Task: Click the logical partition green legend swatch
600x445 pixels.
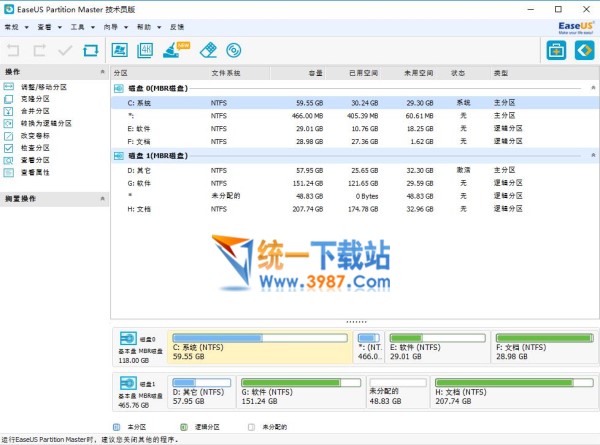Action: (184, 427)
